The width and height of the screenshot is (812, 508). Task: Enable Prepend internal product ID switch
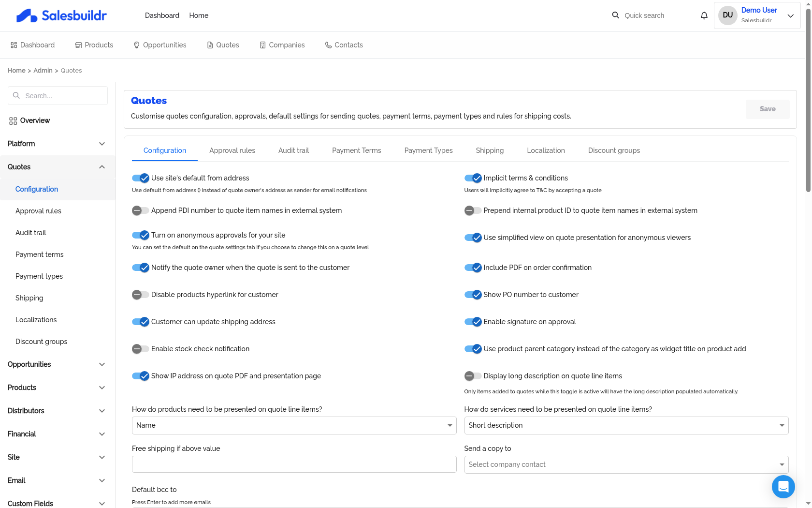tap(473, 210)
